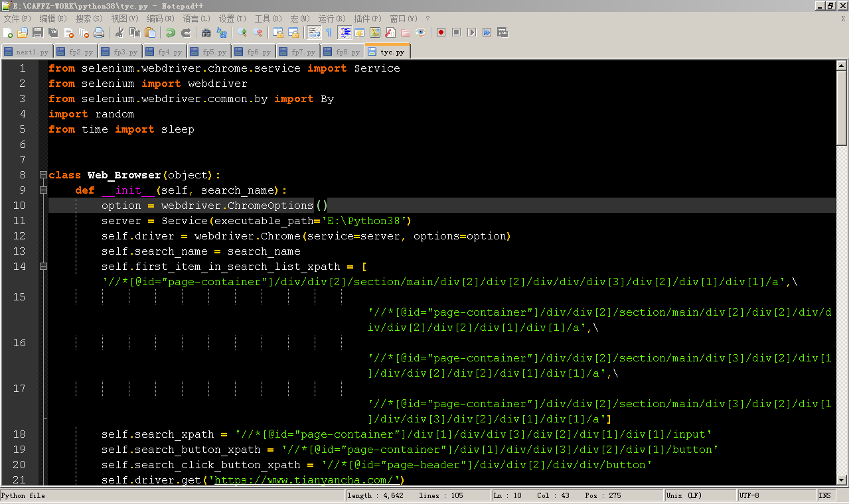Open Find with the binoculars icon
The height and width of the screenshot is (504, 849).
click(x=206, y=32)
